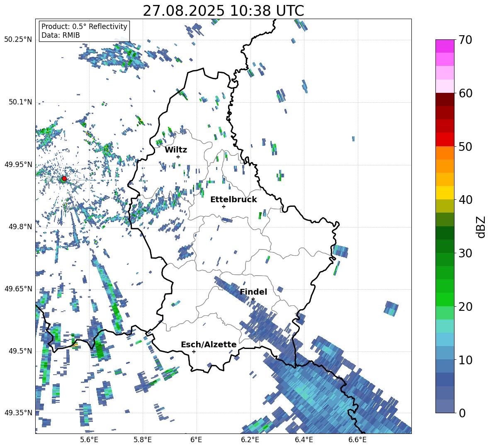Click the Findel city label
This screenshot has width=491, height=448.
pyautogui.click(x=253, y=292)
